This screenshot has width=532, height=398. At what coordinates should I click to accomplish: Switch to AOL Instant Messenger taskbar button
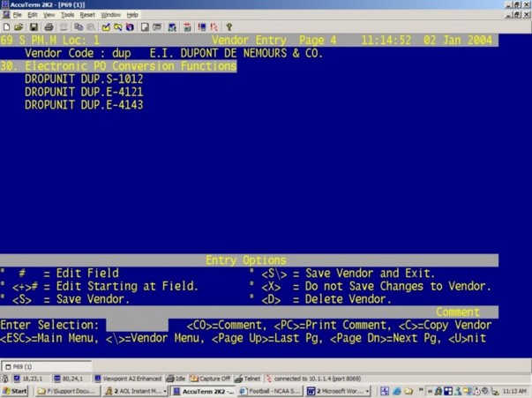click(x=133, y=391)
